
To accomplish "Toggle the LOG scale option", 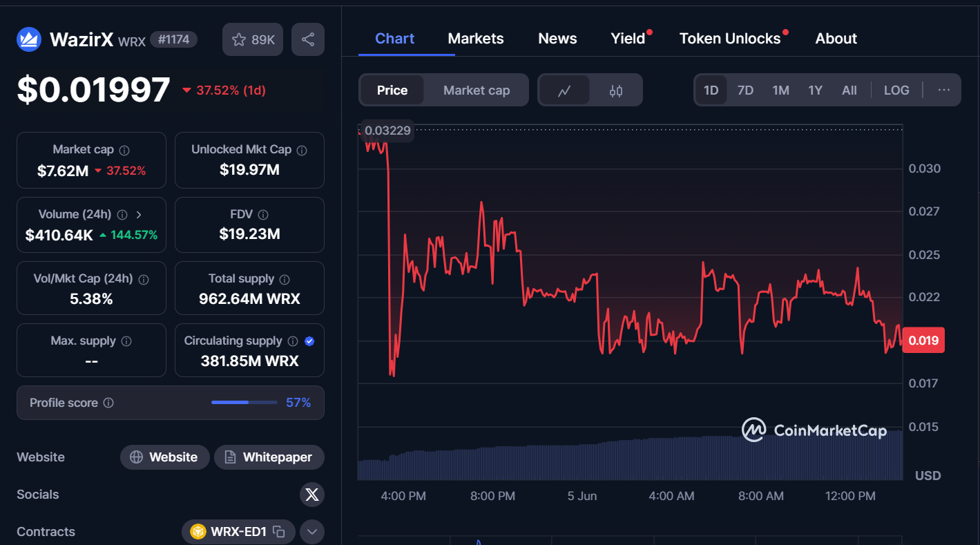I will (x=896, y=90).
